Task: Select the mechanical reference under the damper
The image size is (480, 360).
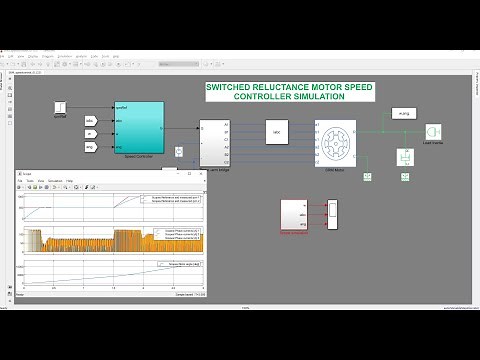Action: click(x=405, y=176)
